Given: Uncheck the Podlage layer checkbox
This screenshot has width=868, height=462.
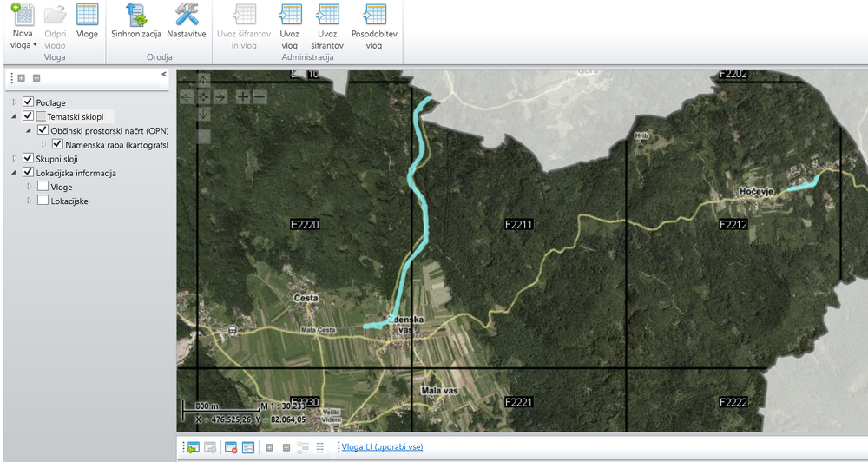Looking at the screenshot, I should pyautogui.click(x=28, y=102).
